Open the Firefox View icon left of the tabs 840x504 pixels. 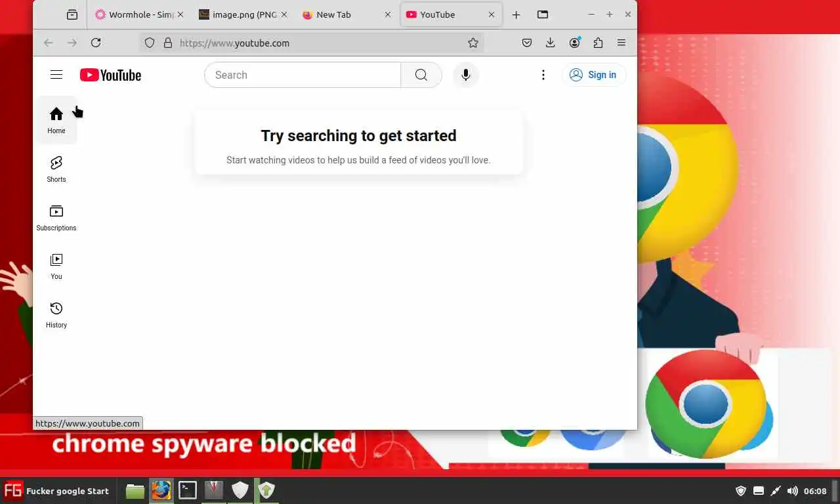(72, 14)
